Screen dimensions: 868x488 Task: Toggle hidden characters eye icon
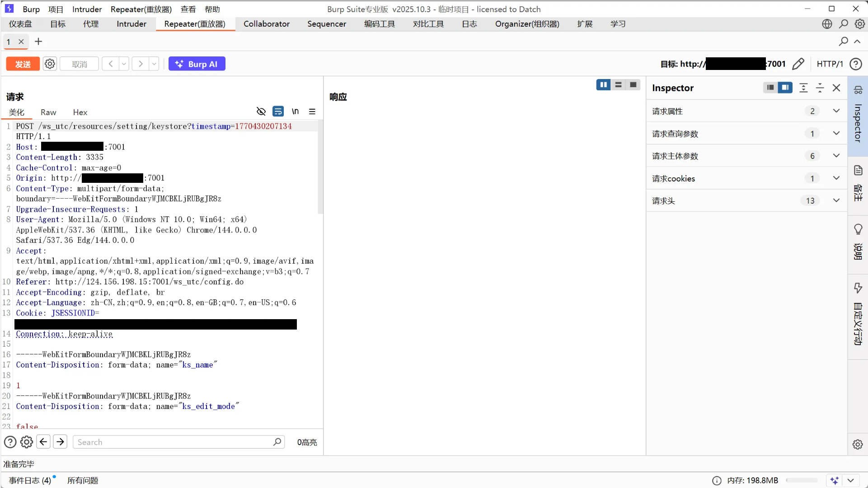[x=261, y=112]
